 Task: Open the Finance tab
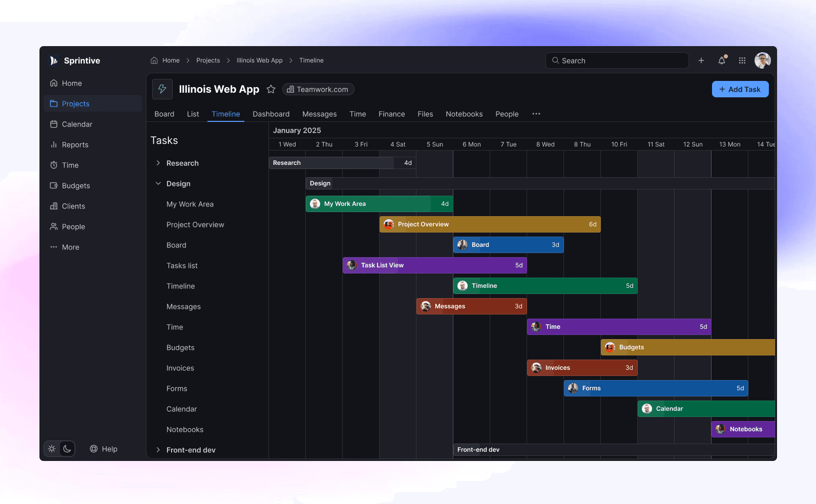click(x=392, y=114)
